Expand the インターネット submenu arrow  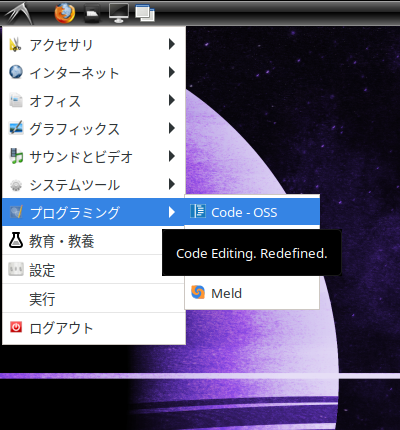click(172, 72)
